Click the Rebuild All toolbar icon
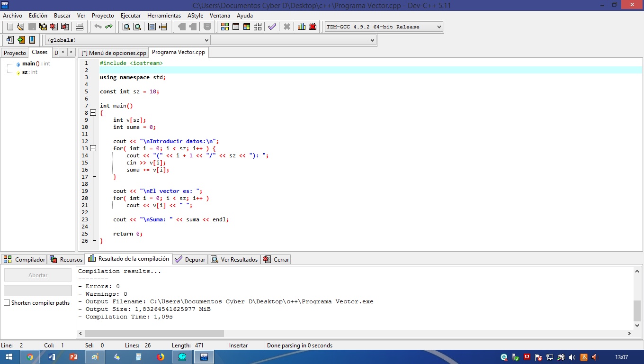 coord(258,27)
